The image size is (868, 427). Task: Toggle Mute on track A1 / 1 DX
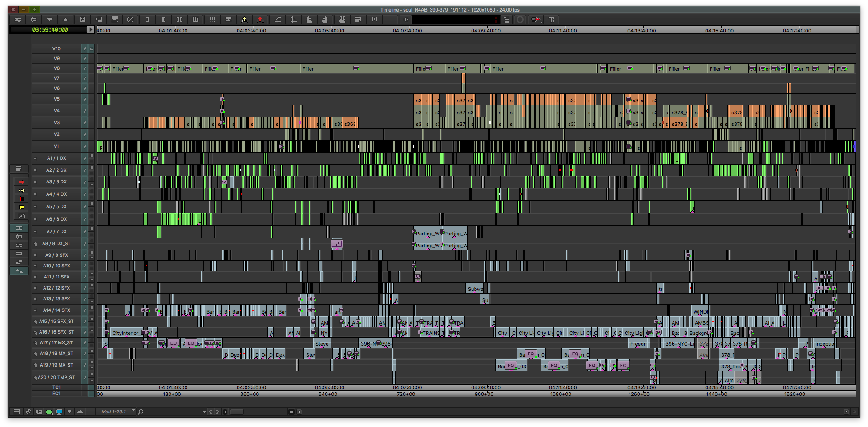pyautogui.click(x=92, y=161)
